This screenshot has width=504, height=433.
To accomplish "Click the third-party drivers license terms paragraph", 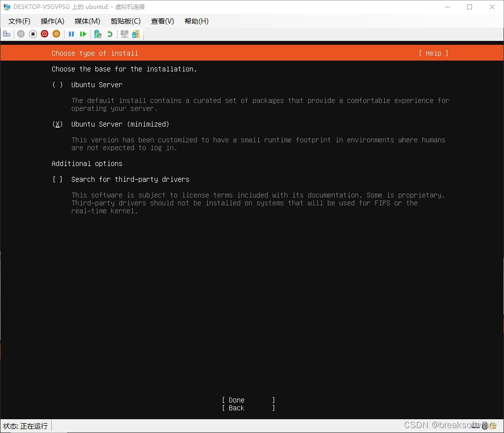I will click(x=258, y=203).
